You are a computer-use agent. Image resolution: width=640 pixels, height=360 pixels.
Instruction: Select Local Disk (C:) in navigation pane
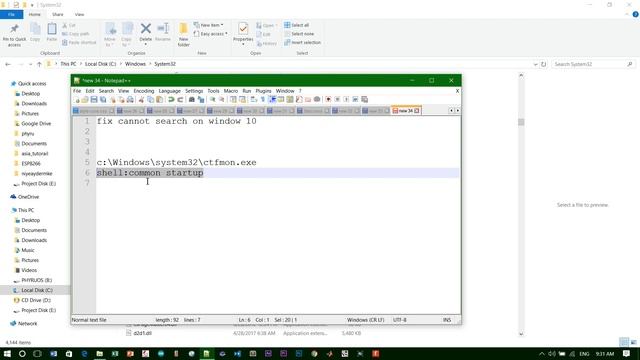[37, 290]
